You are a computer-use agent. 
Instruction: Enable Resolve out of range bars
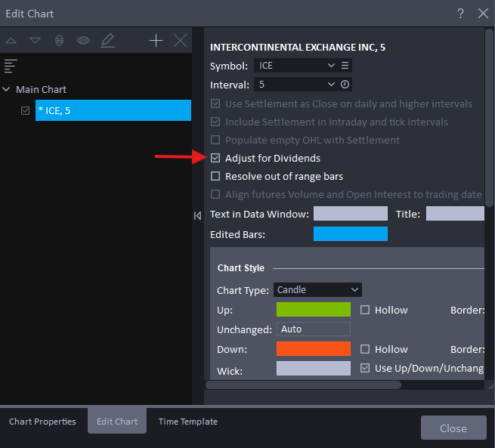(x=216, y=177)
